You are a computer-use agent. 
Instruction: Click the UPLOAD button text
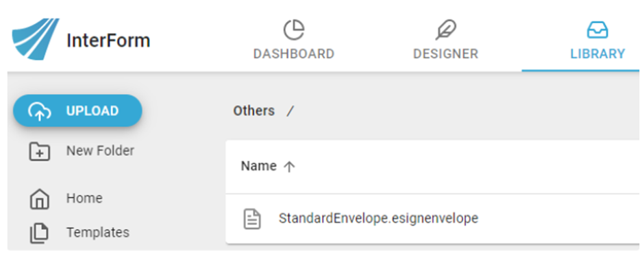pos(92,111)
